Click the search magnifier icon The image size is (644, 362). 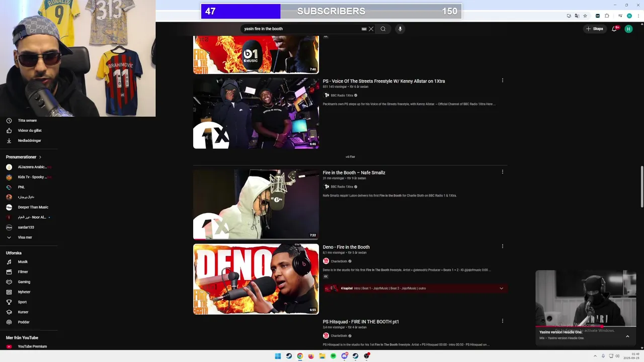pos(383,29)
